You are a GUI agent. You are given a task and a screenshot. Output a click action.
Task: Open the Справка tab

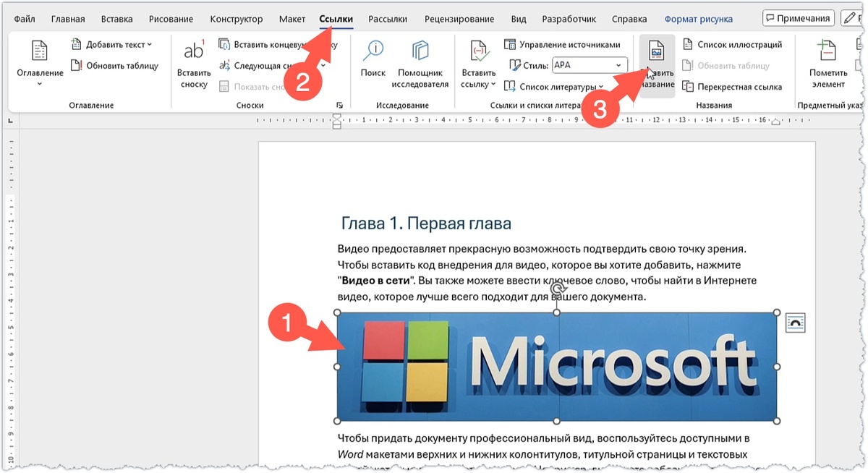pyautogui.click(x=629, y=19)
